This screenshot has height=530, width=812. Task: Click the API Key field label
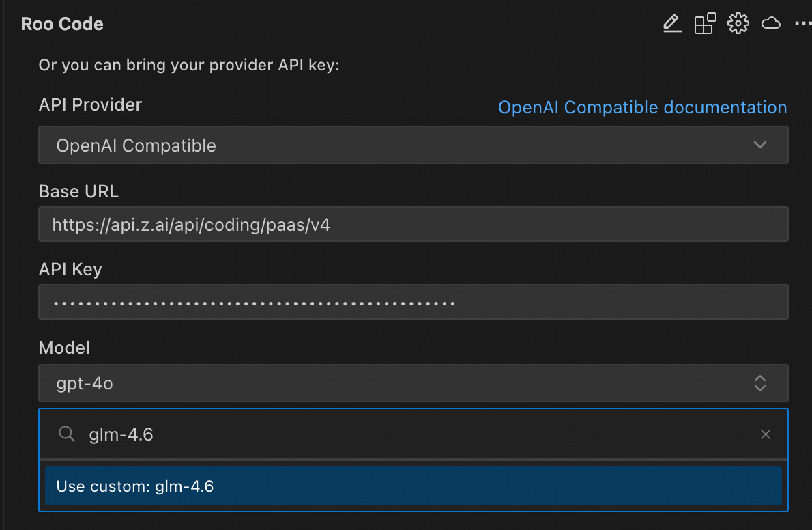point(70,270)
